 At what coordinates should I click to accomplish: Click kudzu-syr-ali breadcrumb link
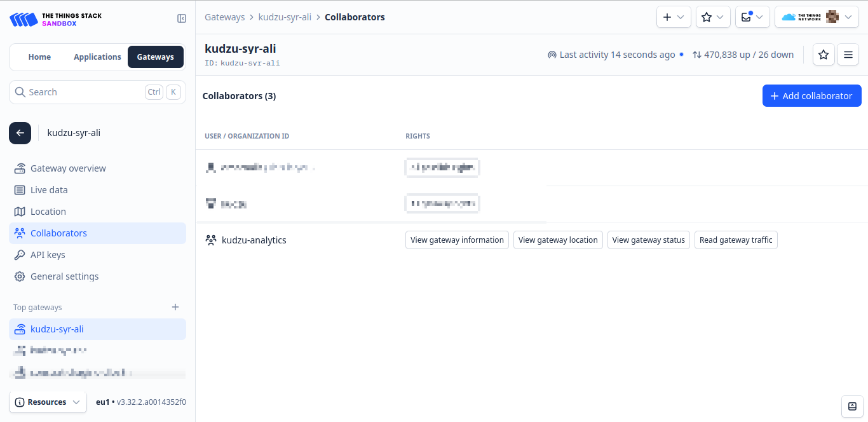[285, 17]
